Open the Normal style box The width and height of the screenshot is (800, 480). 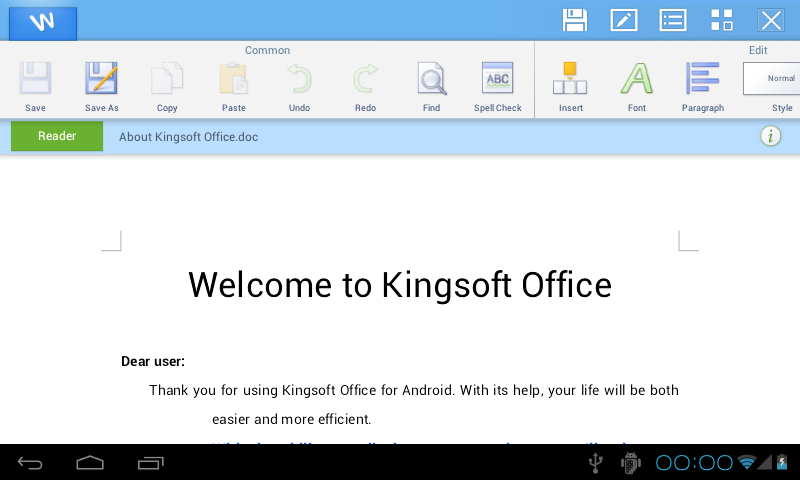click(x=772, y=79)
